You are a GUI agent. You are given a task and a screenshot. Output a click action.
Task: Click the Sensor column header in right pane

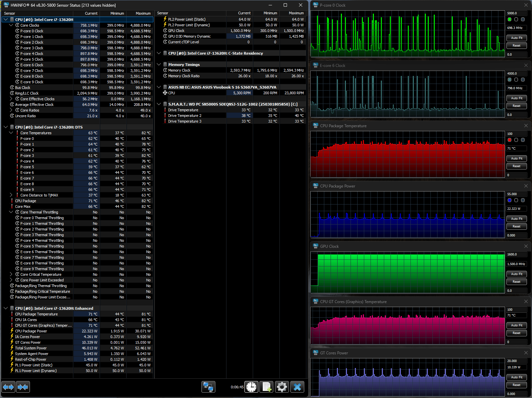[163, 13]
